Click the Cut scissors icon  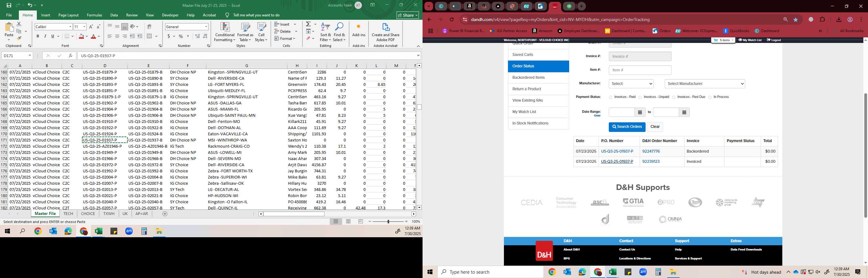point(19,24)
